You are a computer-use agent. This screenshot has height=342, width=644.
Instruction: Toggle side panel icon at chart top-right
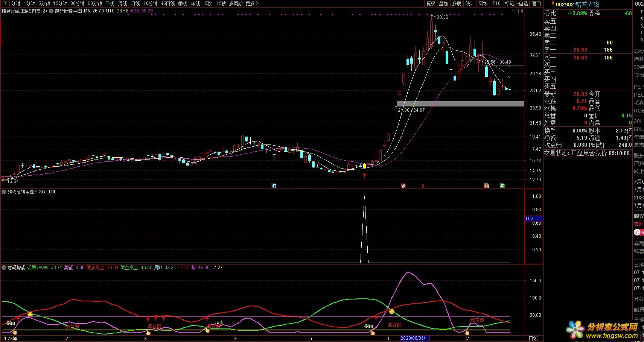521,11
